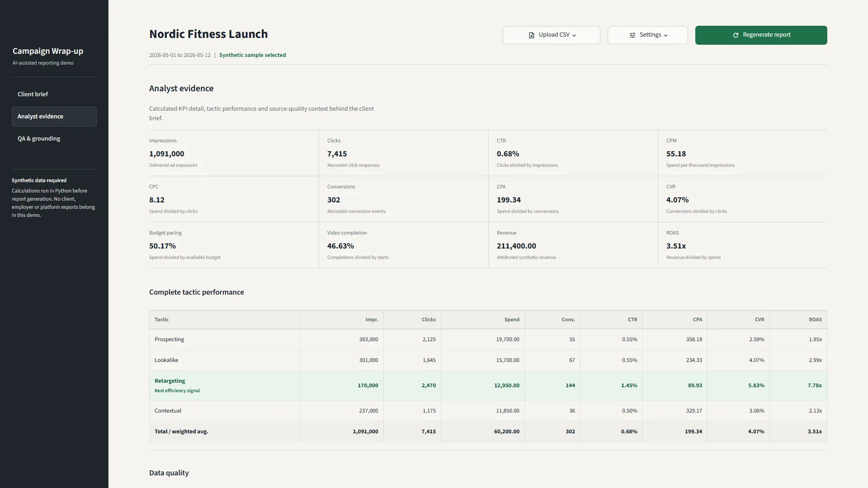
Task: Click the Complete tactic performance heading
Action: pyautogui.click(x=197, y=292)
